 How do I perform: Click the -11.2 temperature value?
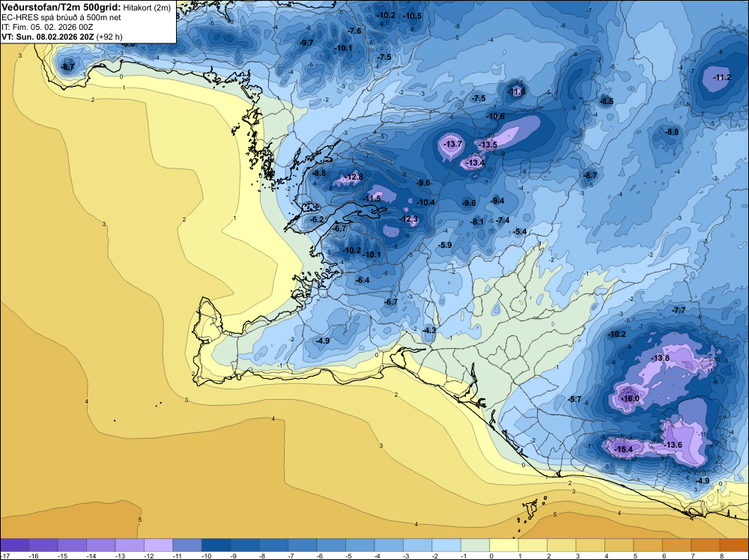point(722,77)
